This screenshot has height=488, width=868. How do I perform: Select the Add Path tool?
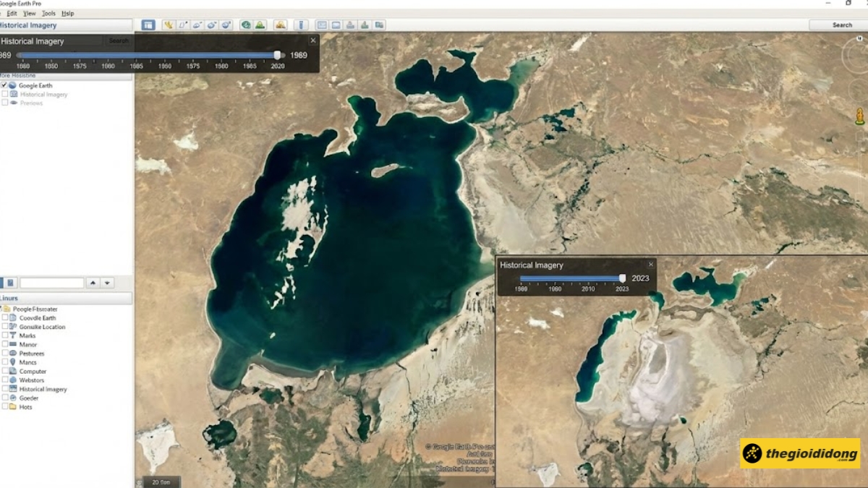coord(197,24)
